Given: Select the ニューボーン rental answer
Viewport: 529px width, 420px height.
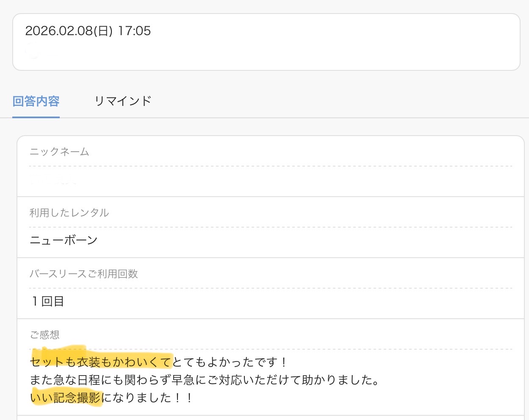Looking at the screenshot, I should (x=64, y=240).
